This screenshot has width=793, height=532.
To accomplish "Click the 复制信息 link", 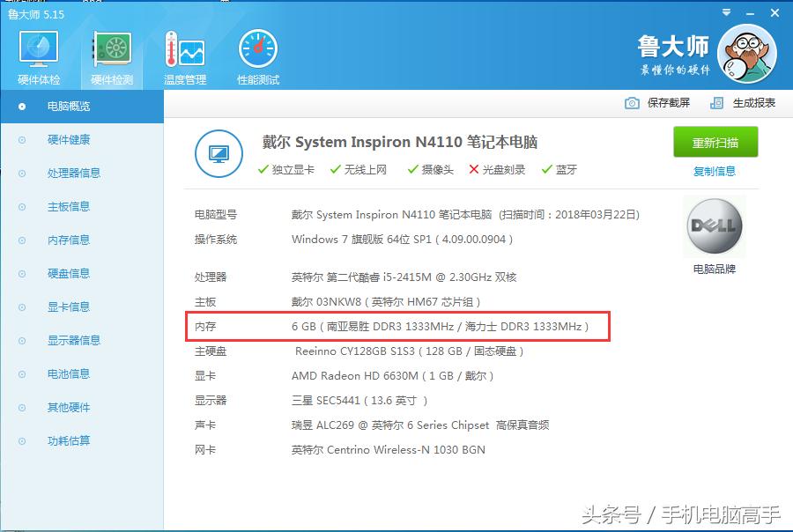I will (x=715, y=169).
